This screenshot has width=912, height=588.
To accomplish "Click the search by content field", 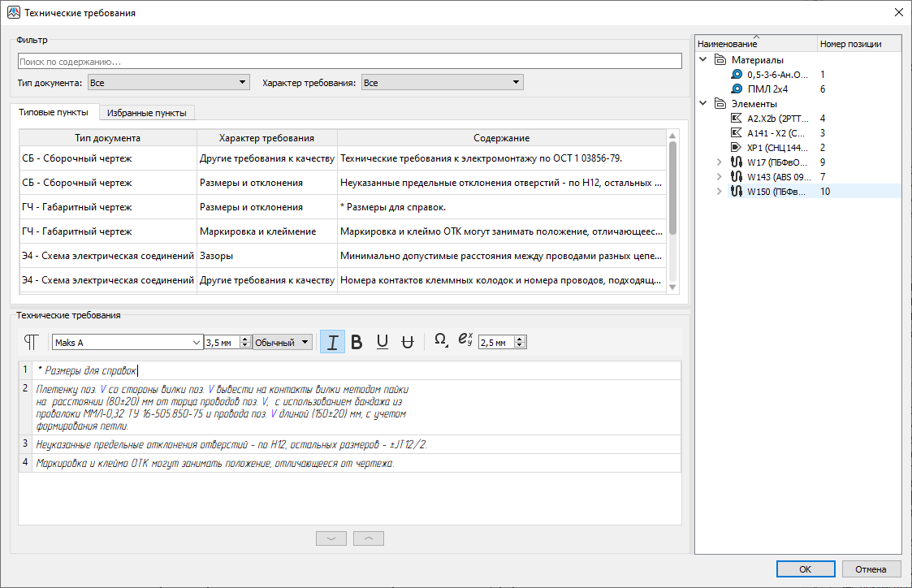I will coord(349,62).
